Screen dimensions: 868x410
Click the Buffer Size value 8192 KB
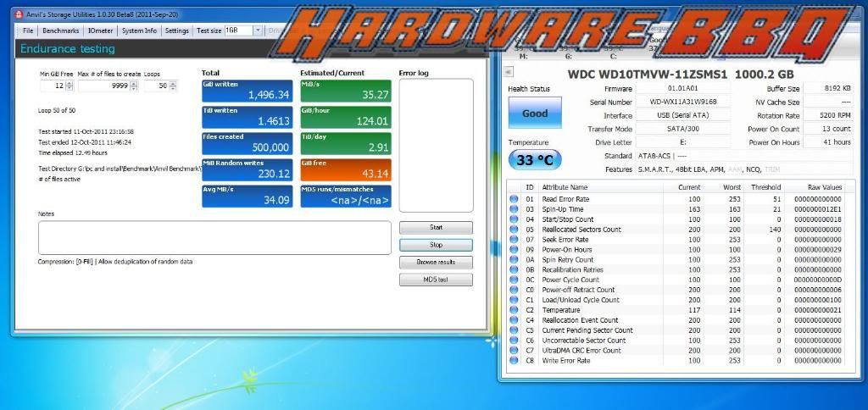pos(828,89)
